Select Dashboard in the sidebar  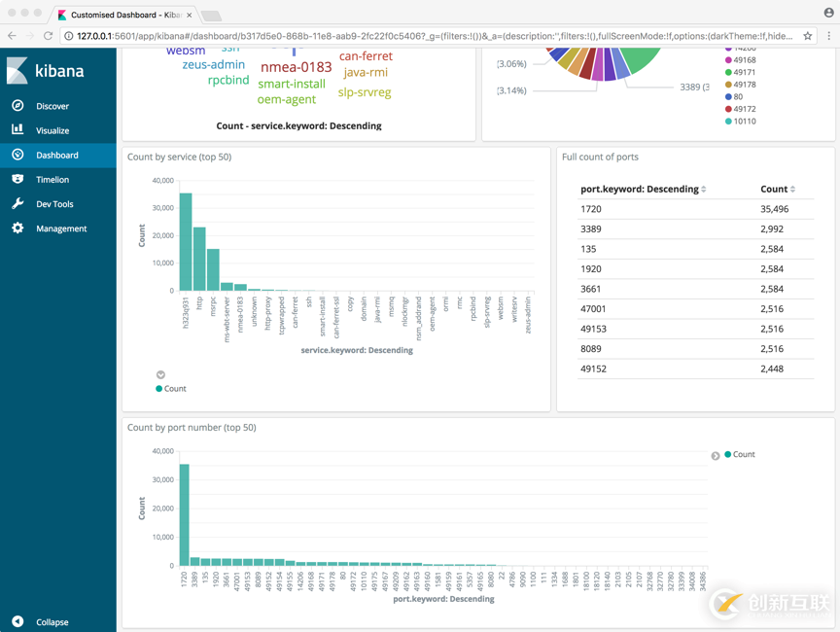57,155
